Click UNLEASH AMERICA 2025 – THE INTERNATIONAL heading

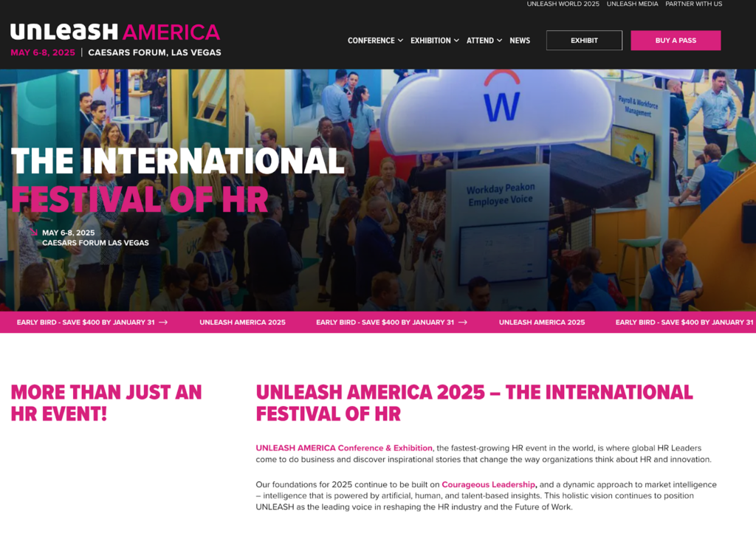[474, 403]
